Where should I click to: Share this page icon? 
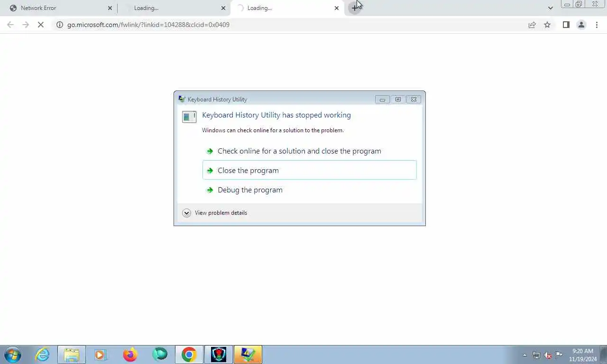coord(532,25)
